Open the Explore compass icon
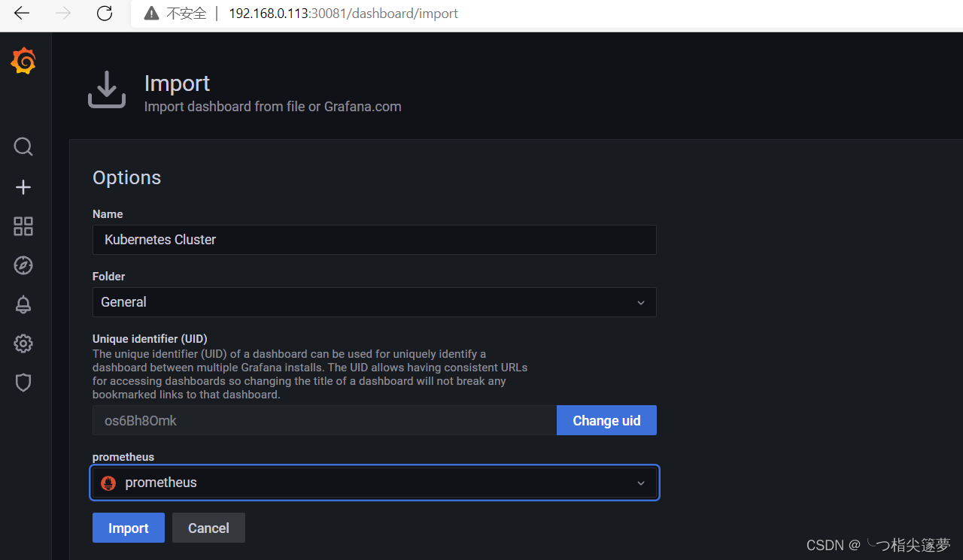The image size is (963, 560). 23,265
